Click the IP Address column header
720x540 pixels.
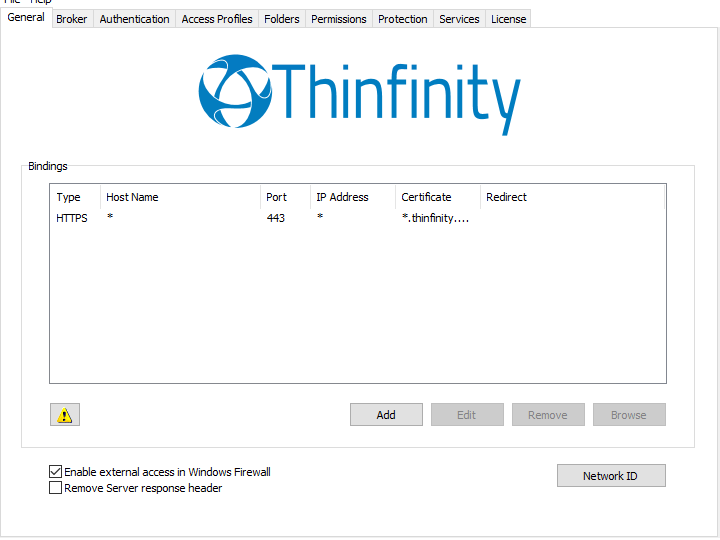tap(353, 197)
